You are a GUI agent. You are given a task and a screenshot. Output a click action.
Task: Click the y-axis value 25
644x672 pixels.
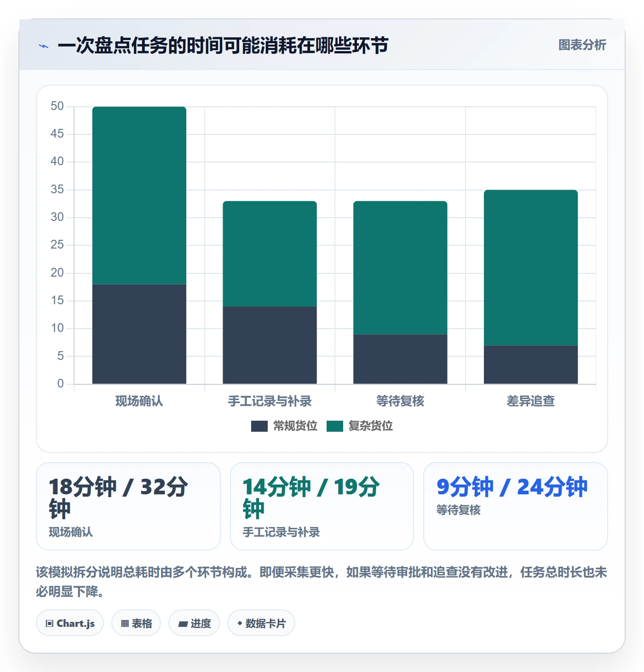(x=57, y=245)
